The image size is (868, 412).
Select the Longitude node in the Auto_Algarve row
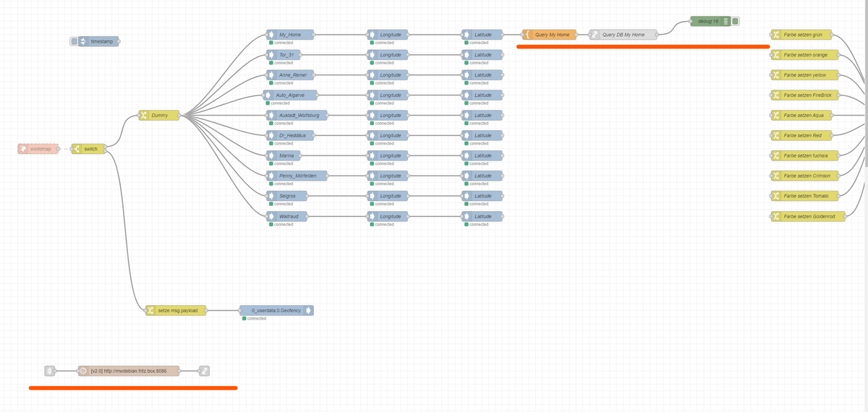388,95
